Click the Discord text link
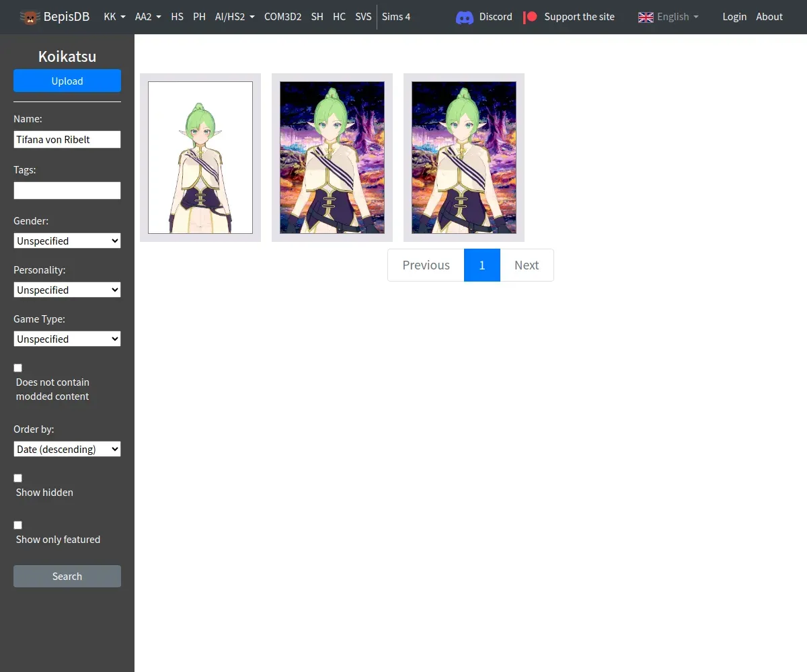The width and height of the screenshot is (807, 672). 496,17
